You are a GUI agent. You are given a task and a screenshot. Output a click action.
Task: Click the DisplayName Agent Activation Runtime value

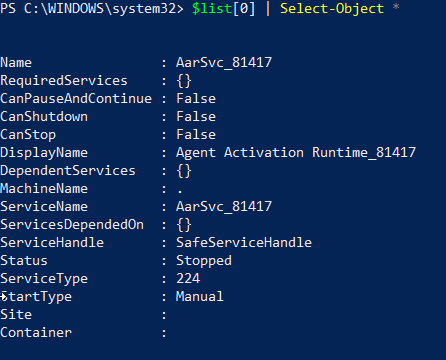click(x=296, y=153)
